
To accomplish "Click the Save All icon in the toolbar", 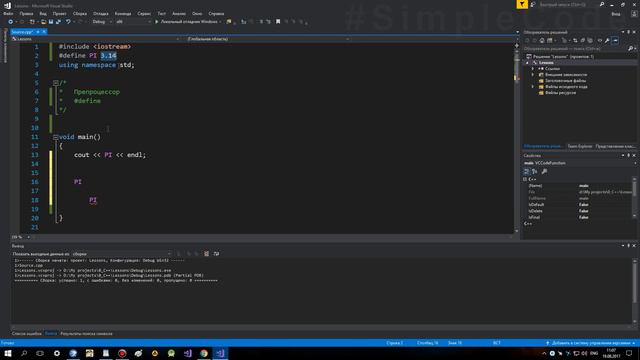I will pos(58,22).
